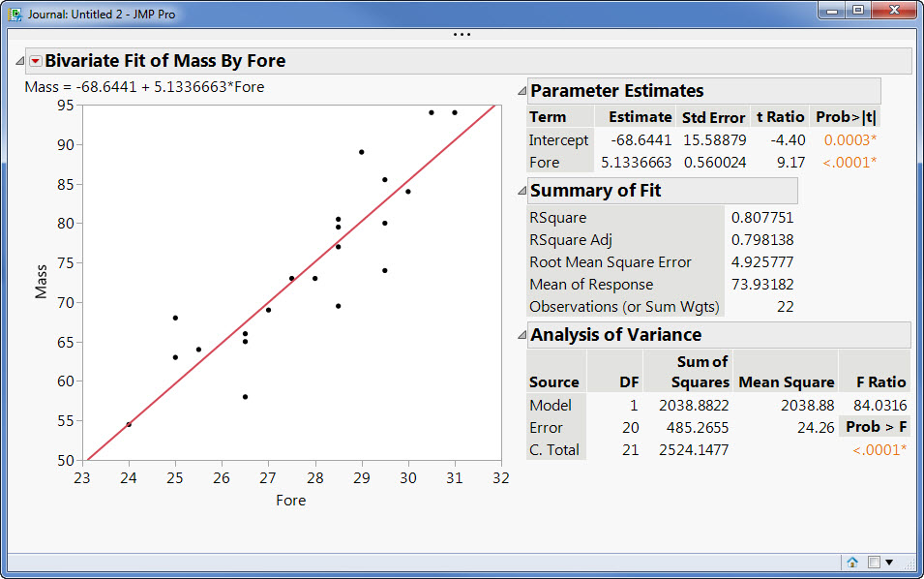Click the window display box icon in the status bar
The height and width of the screenshot is (579, 924).
(872, 562)
